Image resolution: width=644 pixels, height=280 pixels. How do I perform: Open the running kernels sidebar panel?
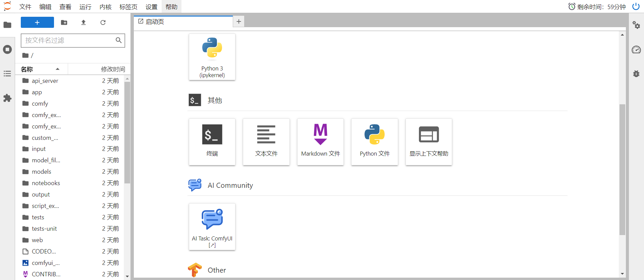tap(7, 50)
